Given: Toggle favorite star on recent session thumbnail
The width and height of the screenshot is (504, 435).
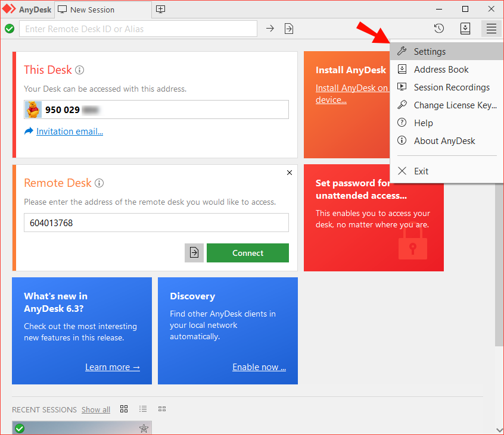Looking at the screenshot, I should click(144, 428).
